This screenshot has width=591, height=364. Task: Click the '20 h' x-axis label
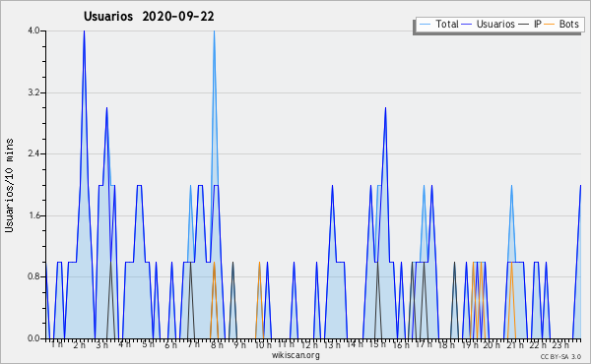pyautogui.click(x=492, y=344)
